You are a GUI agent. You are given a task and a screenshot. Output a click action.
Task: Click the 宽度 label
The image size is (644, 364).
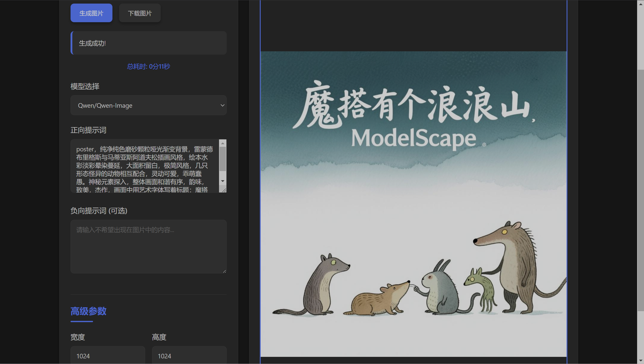pos(78,337)
